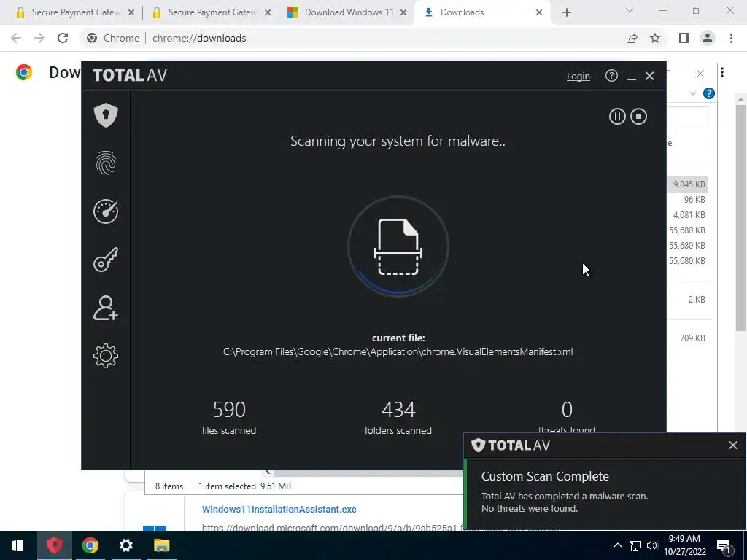The height and width of the screenshot is (560, 747).
Task: Select the 4,081 KB file row in Explorer
Action: pos(688,215)
